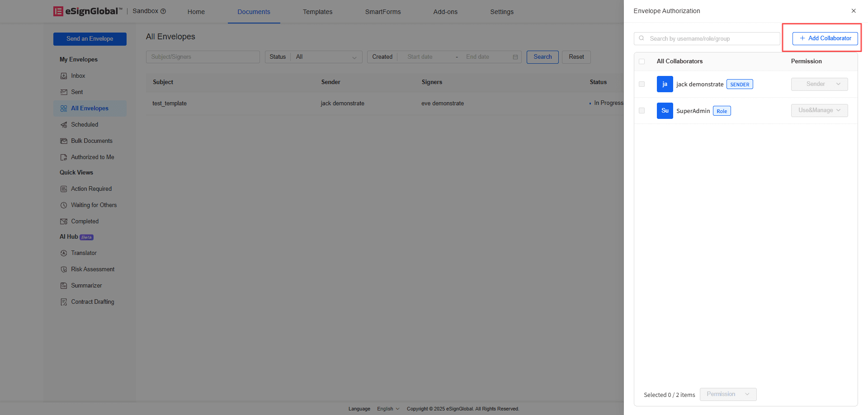Click the calendar icon in Created date field

[x=515, y=57]
